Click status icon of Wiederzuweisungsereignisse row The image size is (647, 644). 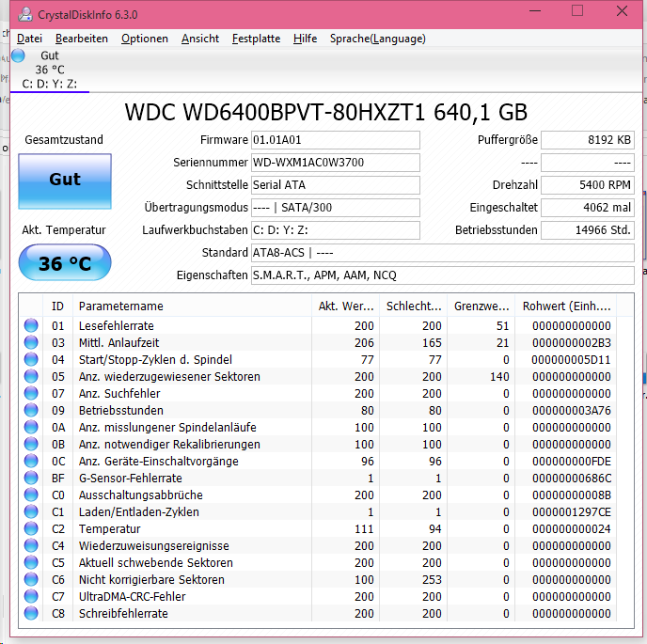pos(31,545)
